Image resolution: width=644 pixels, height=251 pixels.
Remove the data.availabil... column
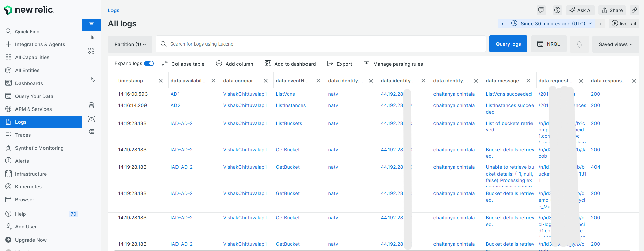coord(213,81)
